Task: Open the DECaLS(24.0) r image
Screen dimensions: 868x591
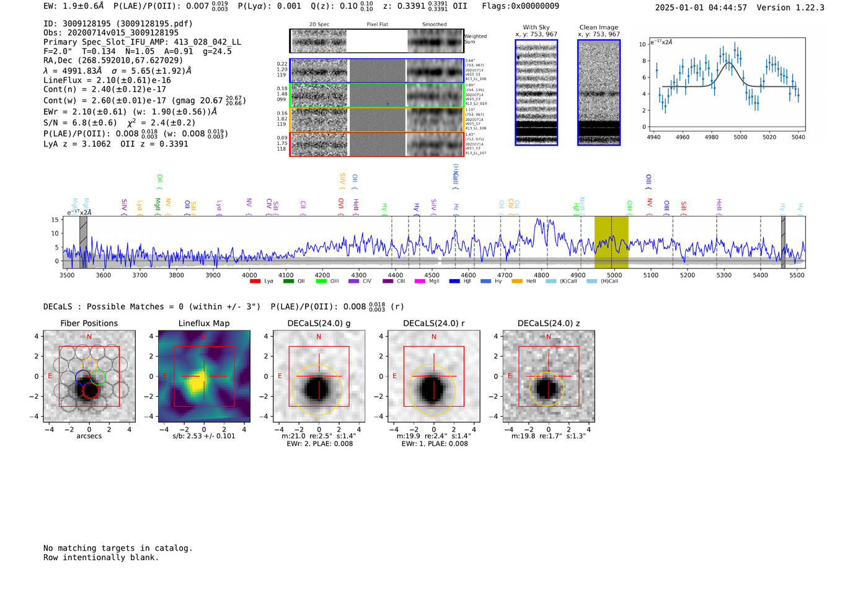Action: (x=433, y=376)
